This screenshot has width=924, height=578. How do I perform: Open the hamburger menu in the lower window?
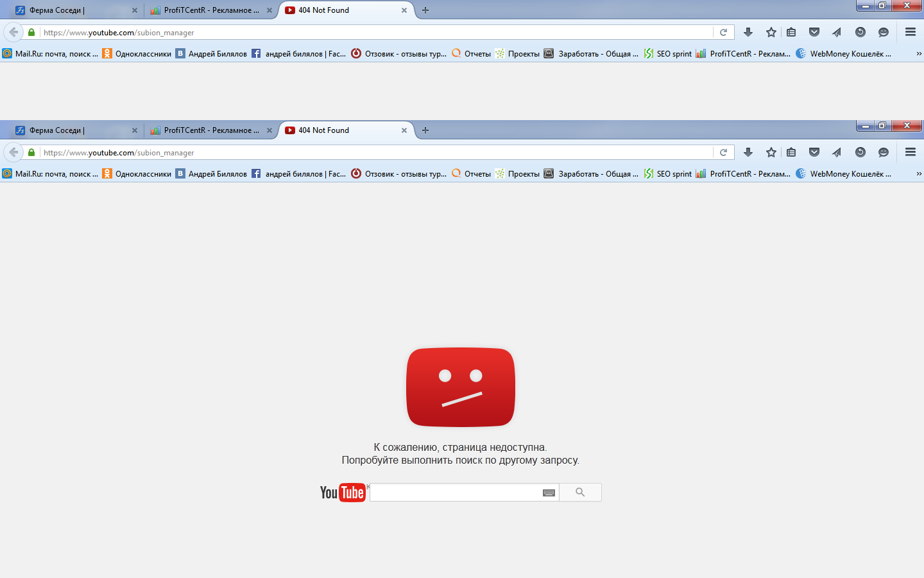point(911,152)
